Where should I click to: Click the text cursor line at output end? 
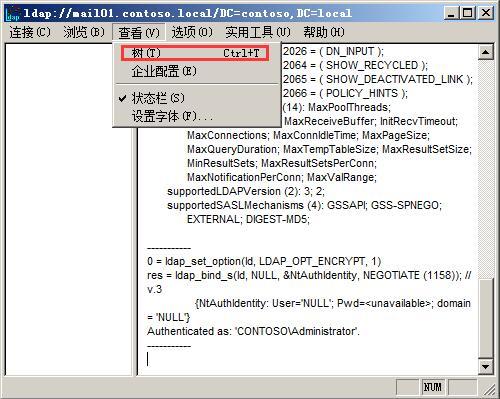[x=148, y=359]
